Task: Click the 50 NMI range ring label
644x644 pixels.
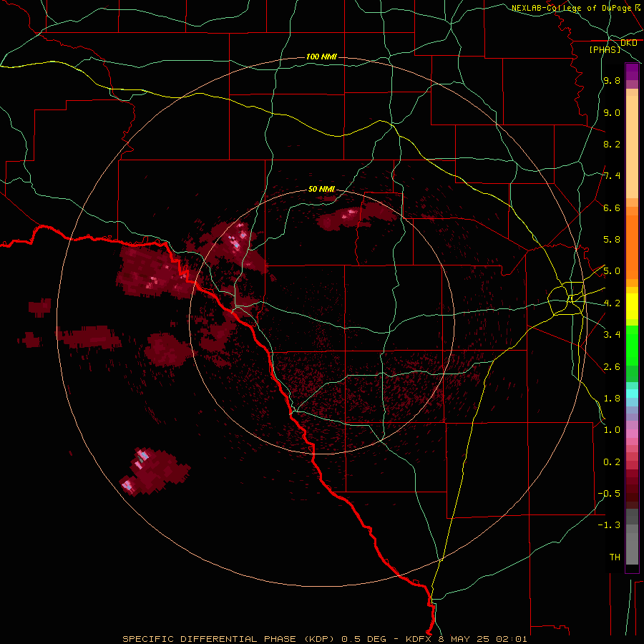Action: coord(321,189)
